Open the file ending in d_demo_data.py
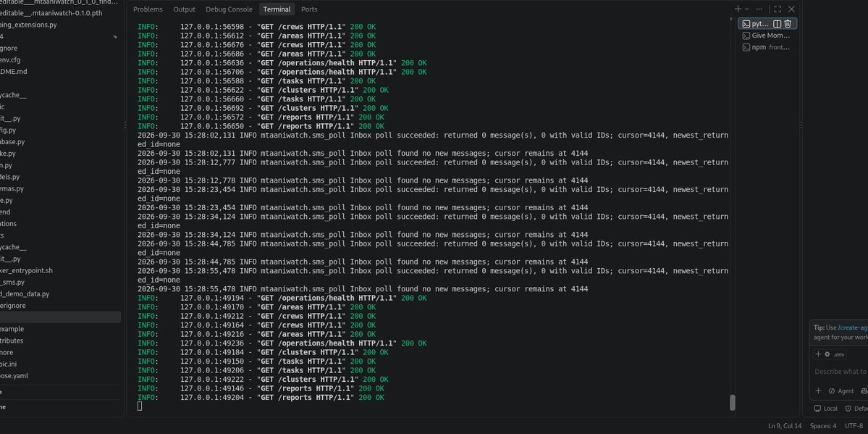This screenshot has width=868, height=434. click(x=60, y=293)
